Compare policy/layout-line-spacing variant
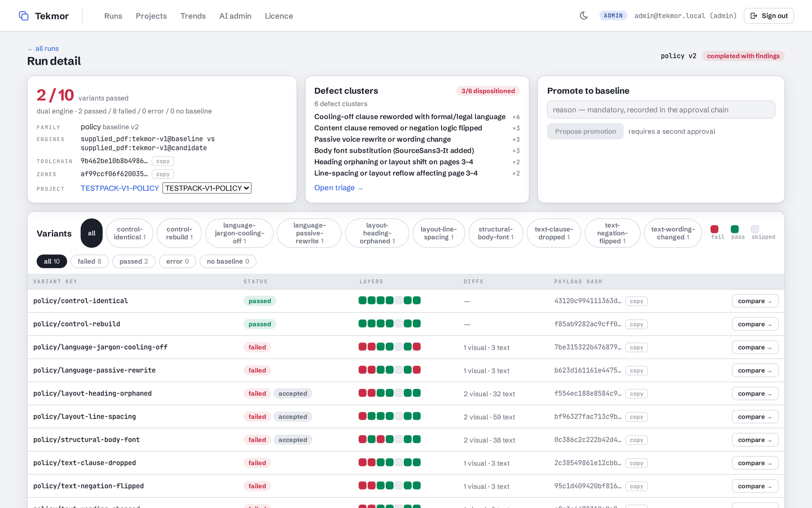Image resolution: width=812 pixels, height=508 pixels. 755,417
